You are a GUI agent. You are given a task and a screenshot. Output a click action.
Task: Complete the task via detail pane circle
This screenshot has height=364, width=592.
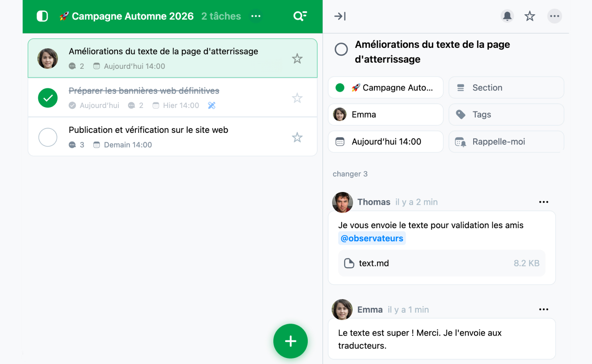pyautogui.click(x=341, y=49)
